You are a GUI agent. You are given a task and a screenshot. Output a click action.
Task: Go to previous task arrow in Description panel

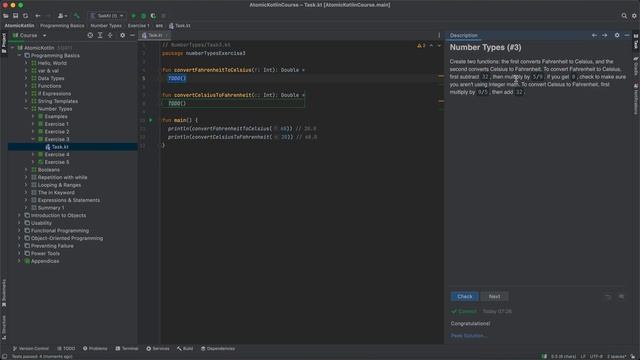[594, 36]
